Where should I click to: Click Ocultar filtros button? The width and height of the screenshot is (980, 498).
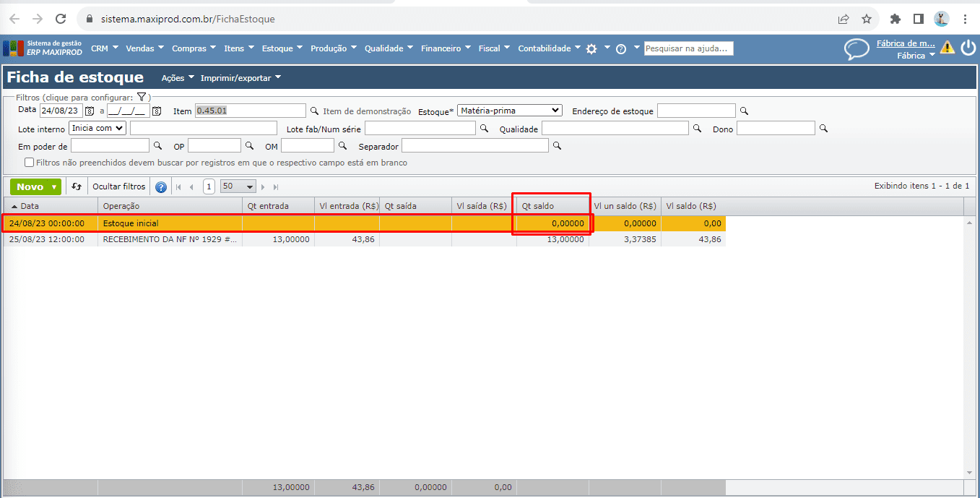[x=119, y=186]
